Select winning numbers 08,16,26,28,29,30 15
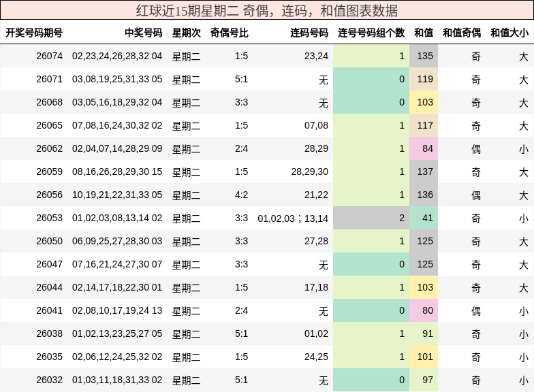Screen dimensions: 534x392 click(x=117, y=171)
